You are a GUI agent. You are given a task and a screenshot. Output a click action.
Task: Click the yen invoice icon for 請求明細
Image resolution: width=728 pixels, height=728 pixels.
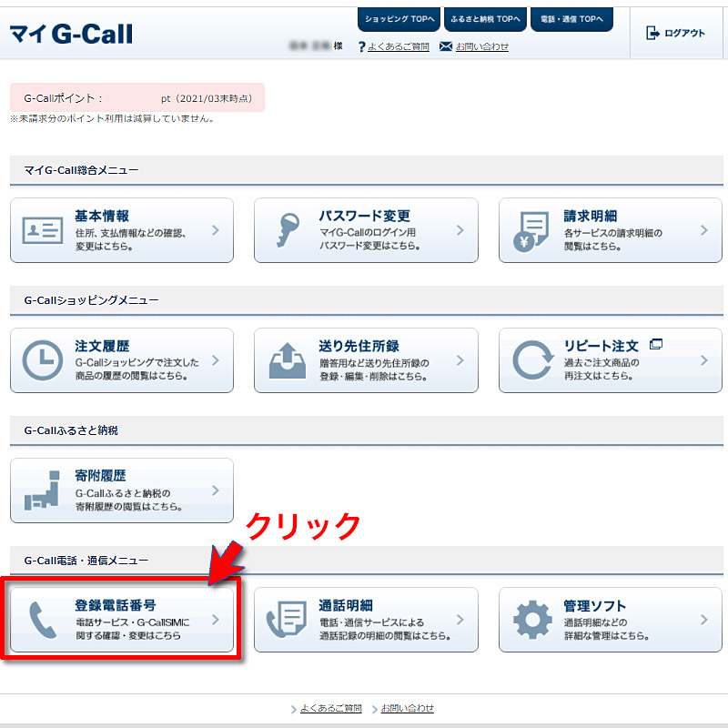(531, 232)
